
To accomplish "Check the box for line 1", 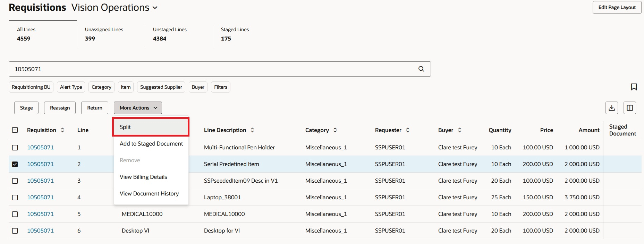I will [x=15, y=148].
